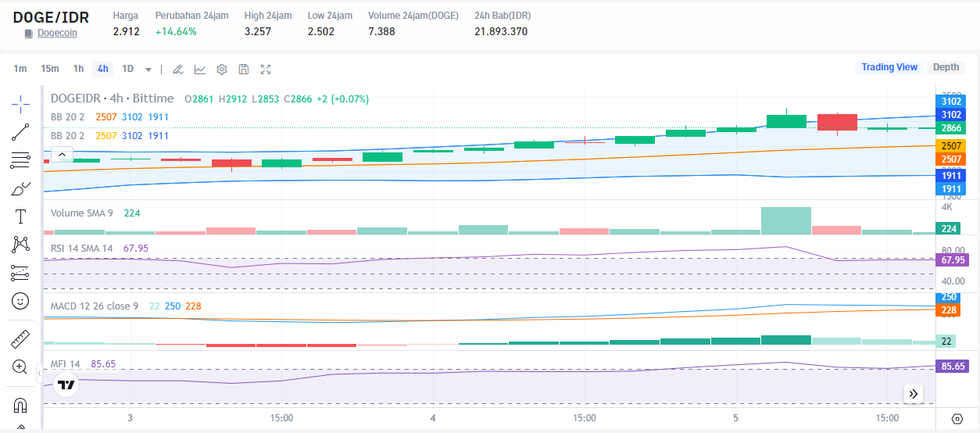
Task: Click the DOGEIDR 4h Bittime chart title
Action: [113, 98]
